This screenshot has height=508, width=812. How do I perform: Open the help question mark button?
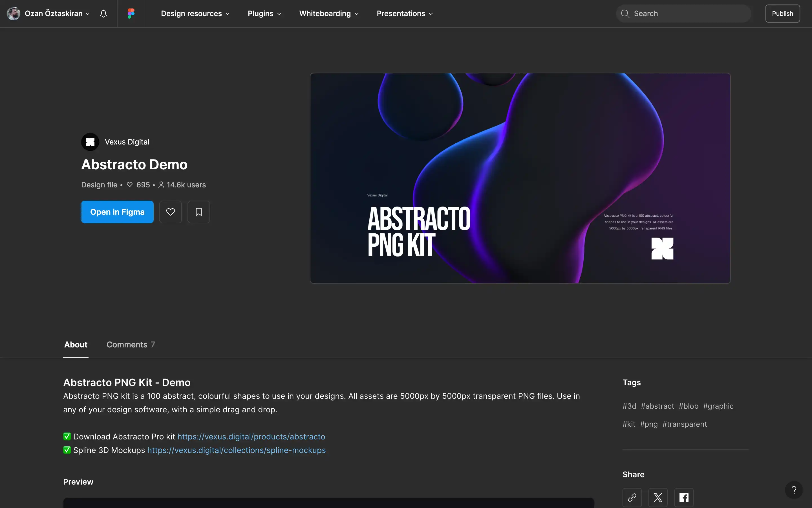[794, 490]
